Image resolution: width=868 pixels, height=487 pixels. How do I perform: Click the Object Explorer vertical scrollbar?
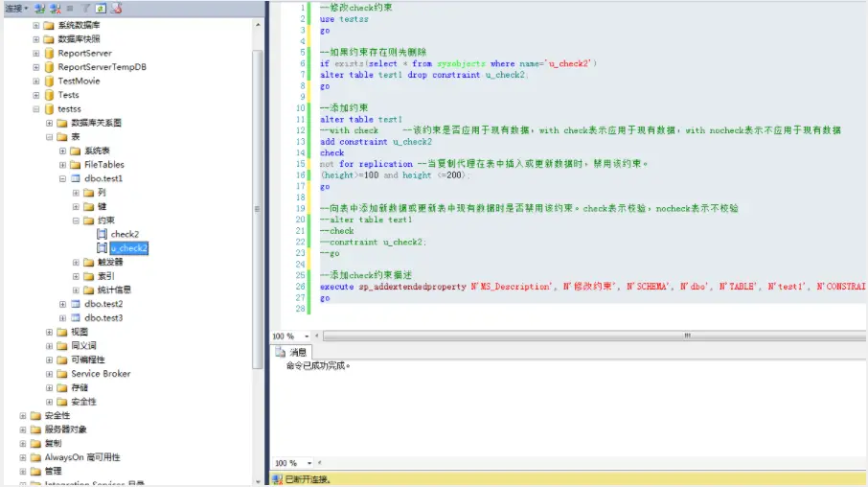click(x=258, y=209)
